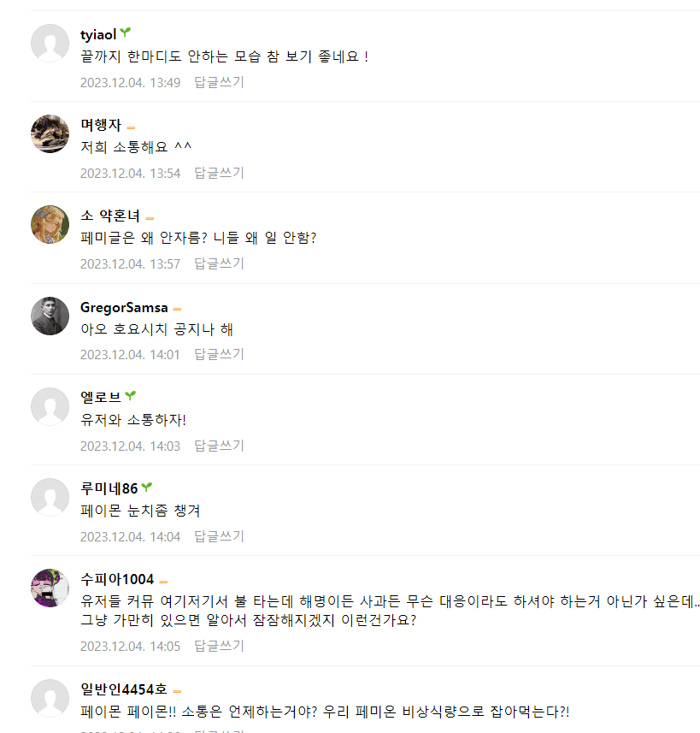Open 며행자's profile picture
Viewport: 700px width, 733px height.
(x=50, y=133)
